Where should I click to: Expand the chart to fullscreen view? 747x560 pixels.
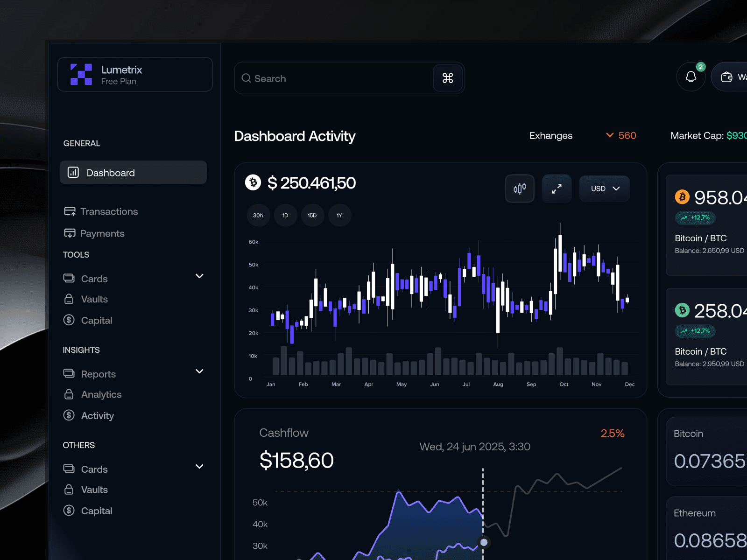coord(556,189)
